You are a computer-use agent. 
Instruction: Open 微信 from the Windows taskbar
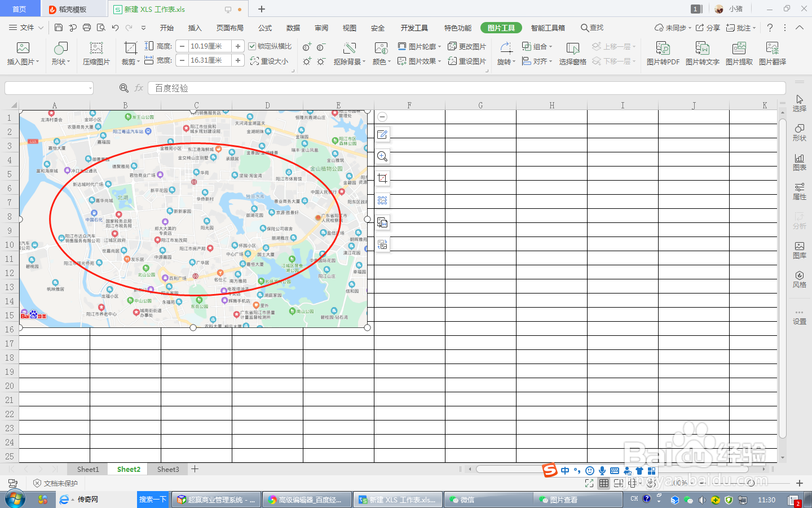(488, 500)
